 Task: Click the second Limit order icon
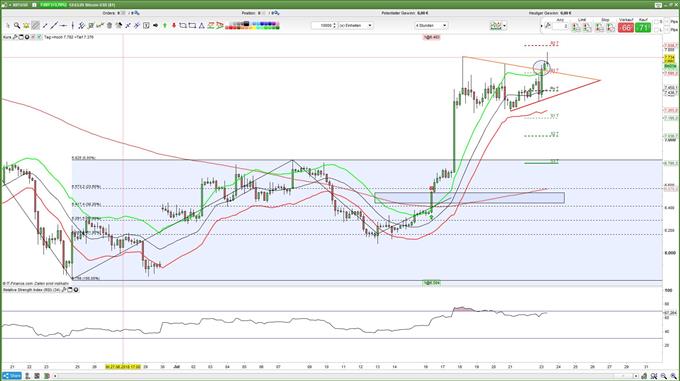pyautogui.click(x=587, y=27)
